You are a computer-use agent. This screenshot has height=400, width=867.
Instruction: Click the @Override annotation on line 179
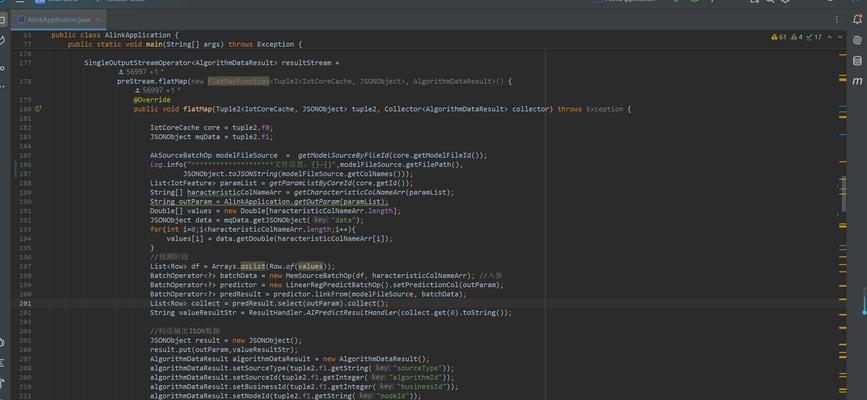(x=152, y=100)
